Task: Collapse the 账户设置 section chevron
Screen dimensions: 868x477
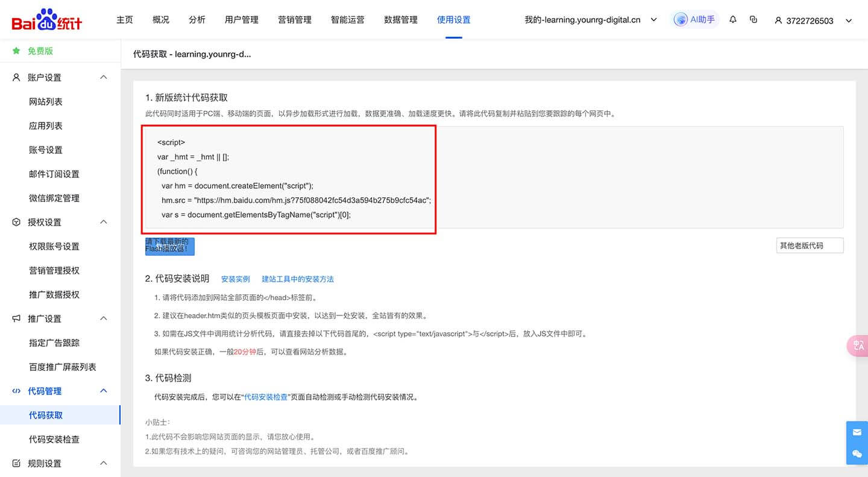Action: pyautogui.click(x=104, y=77)
